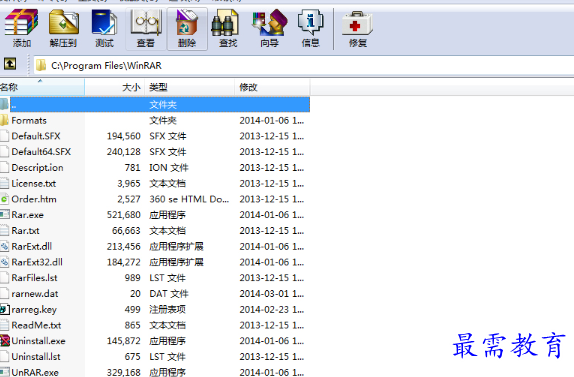Select the Default.SFX file name

pos(36,136)
